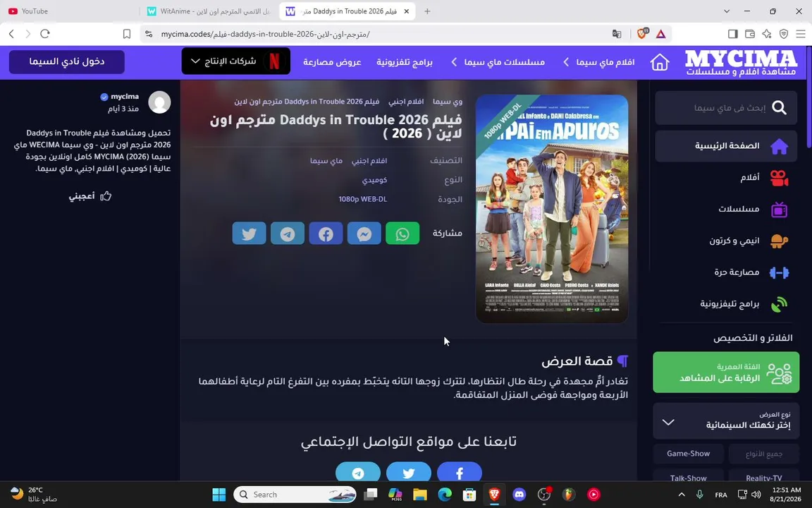Open برامج تلفزيونية menu item
812x508 pixels.
[405, 62]
